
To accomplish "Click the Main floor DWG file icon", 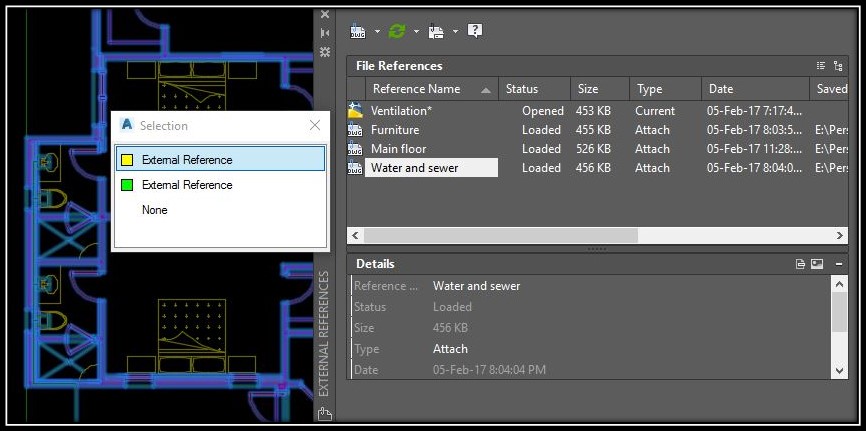I will coord(355,149).
